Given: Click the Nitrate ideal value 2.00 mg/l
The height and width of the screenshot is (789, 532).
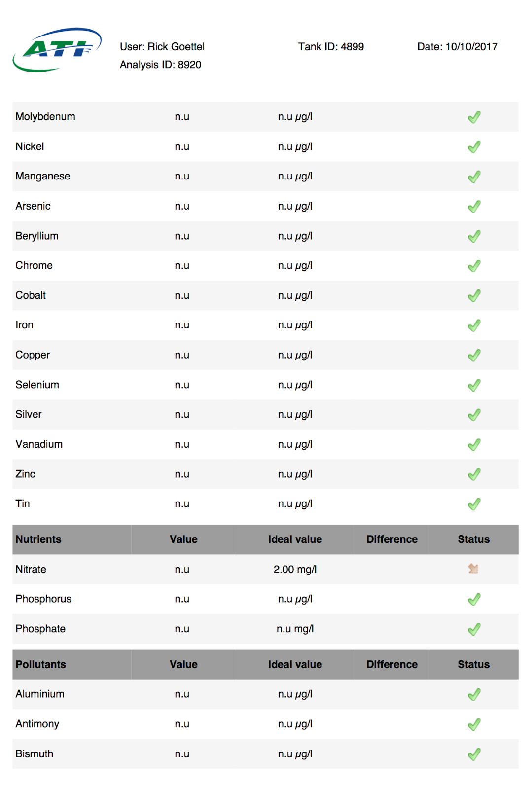Looking at the screenshot, I should pyautogui.click(x=295, y=569).
